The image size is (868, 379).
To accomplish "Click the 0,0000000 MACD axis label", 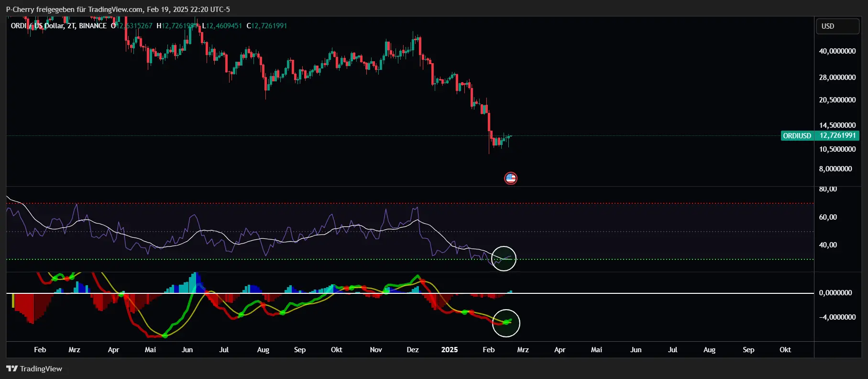I will [835, 293].
